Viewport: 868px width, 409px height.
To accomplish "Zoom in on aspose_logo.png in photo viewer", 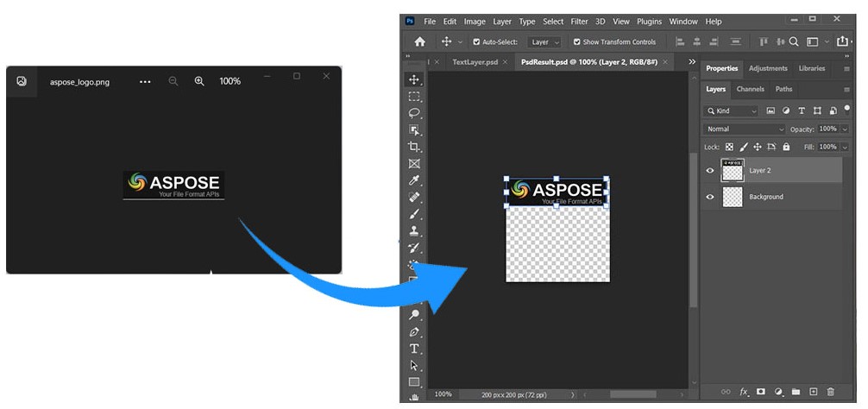I will point(199,81).
